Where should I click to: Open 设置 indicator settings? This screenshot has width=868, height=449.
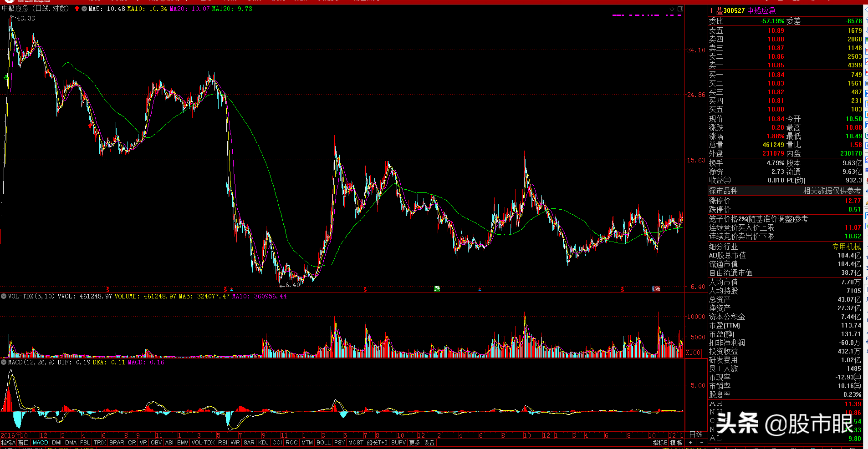429,443
